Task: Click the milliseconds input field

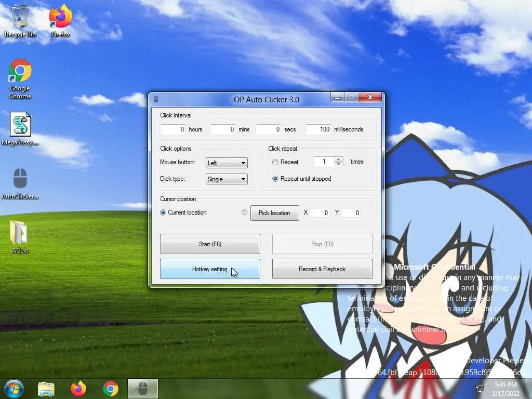Action: click(x=318, y=129)
